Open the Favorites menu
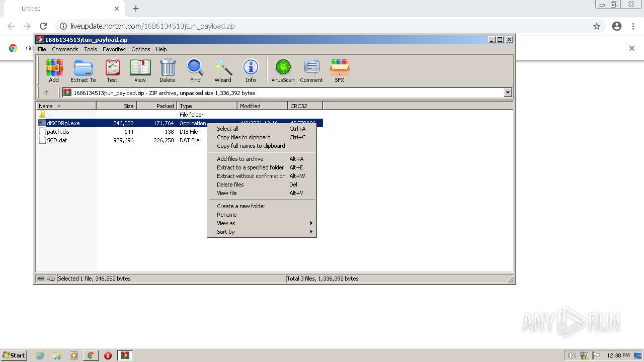 pos(114,49)
